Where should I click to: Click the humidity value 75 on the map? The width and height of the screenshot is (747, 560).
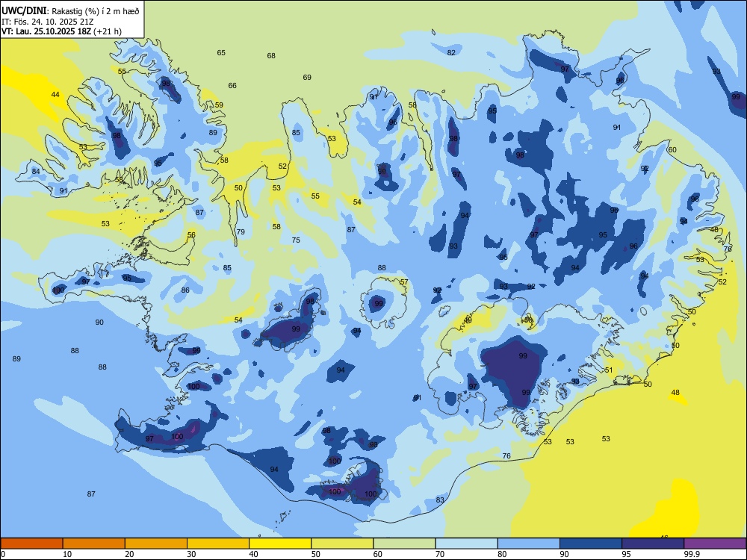click(x=296, y=240)
